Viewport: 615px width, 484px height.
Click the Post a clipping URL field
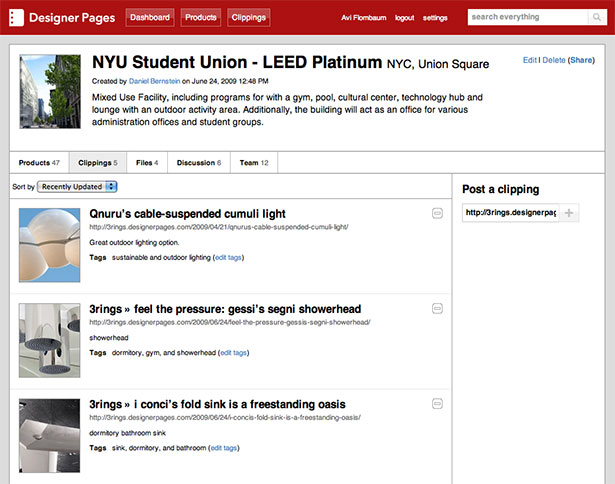[x=511, y=213]
